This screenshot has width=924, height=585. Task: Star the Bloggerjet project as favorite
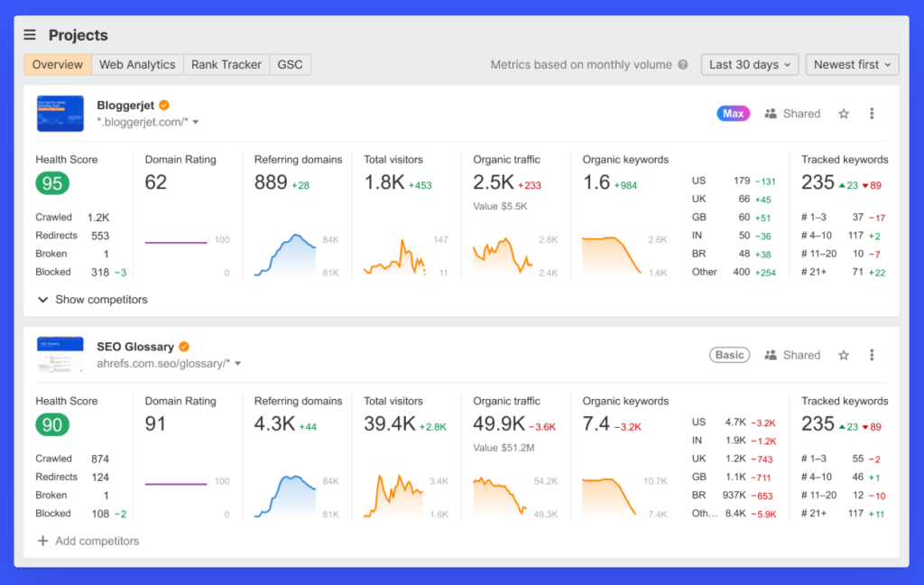click(843, 113)
